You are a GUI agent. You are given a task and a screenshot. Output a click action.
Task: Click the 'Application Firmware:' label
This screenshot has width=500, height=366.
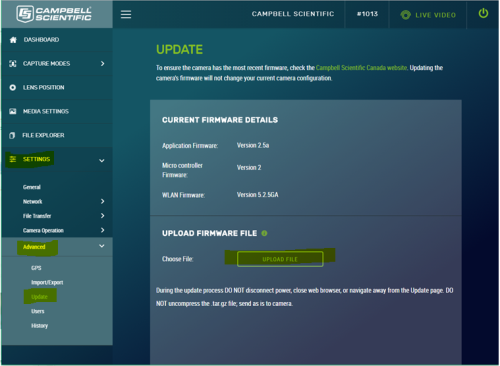[x=190, y=146]
